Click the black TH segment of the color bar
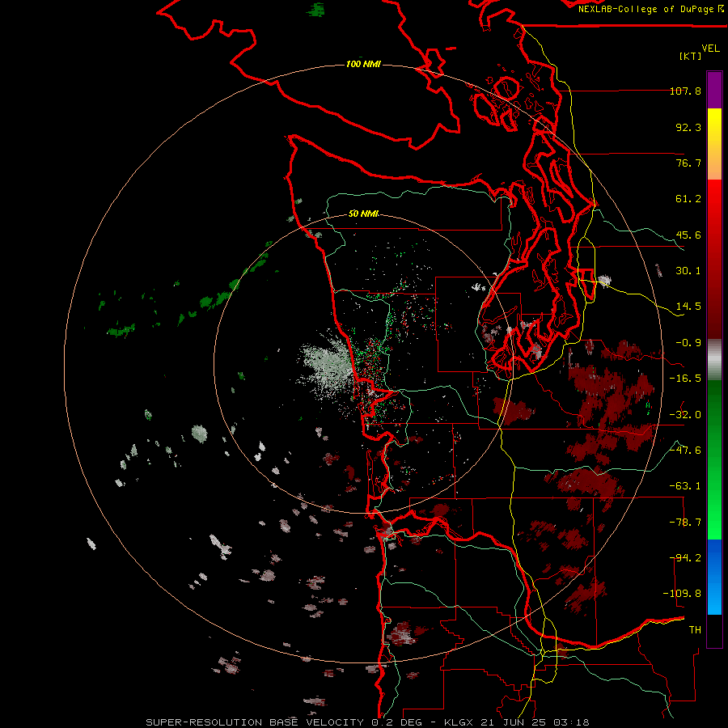Viewport: 728px width, 728px height. (714, 630)
